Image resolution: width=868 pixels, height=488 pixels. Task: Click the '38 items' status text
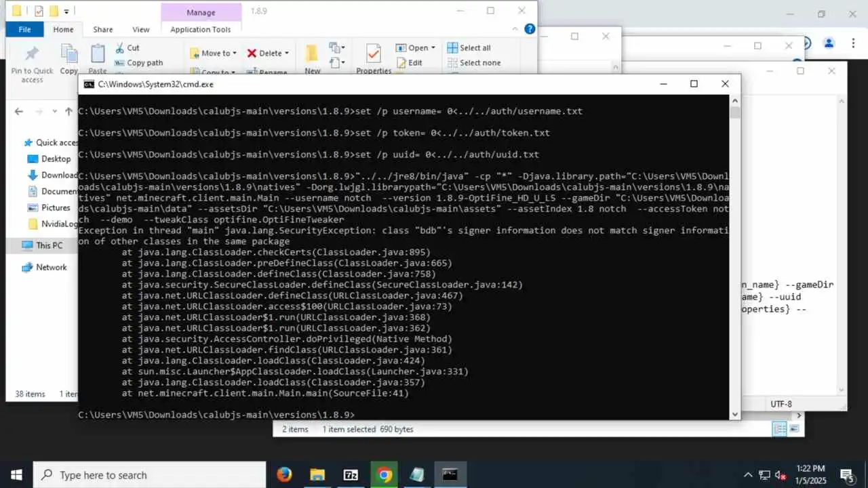pyautogui.click(x=30, y=394)
